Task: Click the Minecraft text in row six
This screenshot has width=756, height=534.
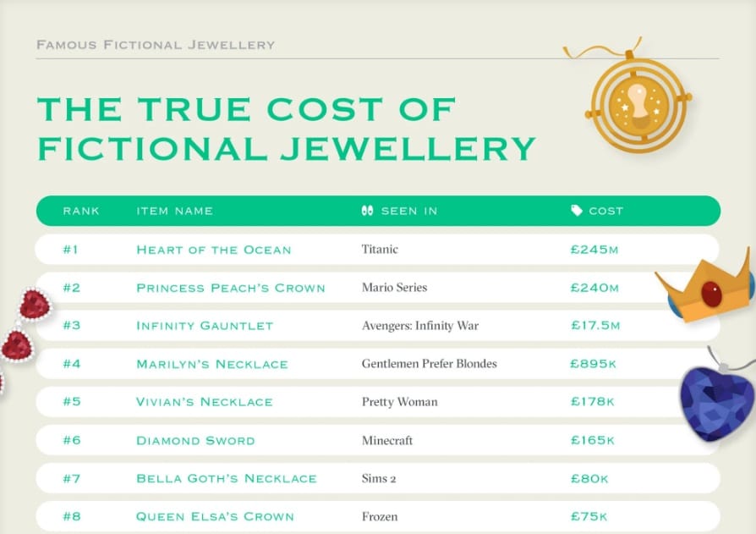Action: [387, 440]
